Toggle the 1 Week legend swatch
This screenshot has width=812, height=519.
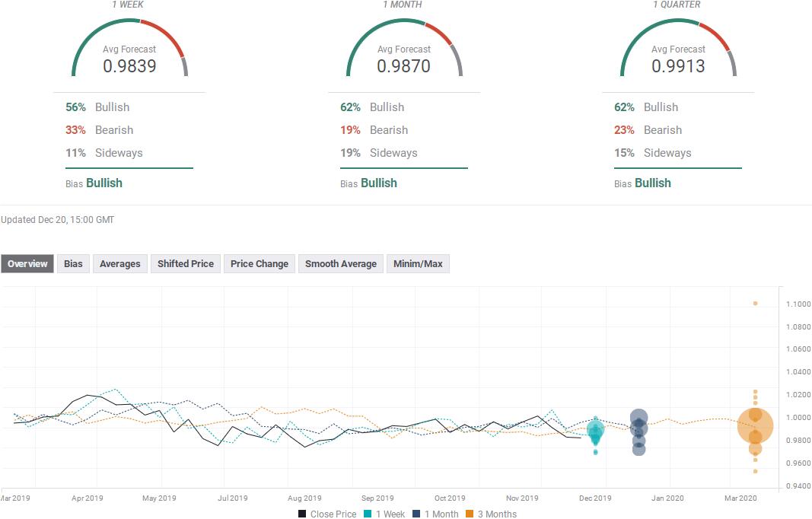pos(368,514)
